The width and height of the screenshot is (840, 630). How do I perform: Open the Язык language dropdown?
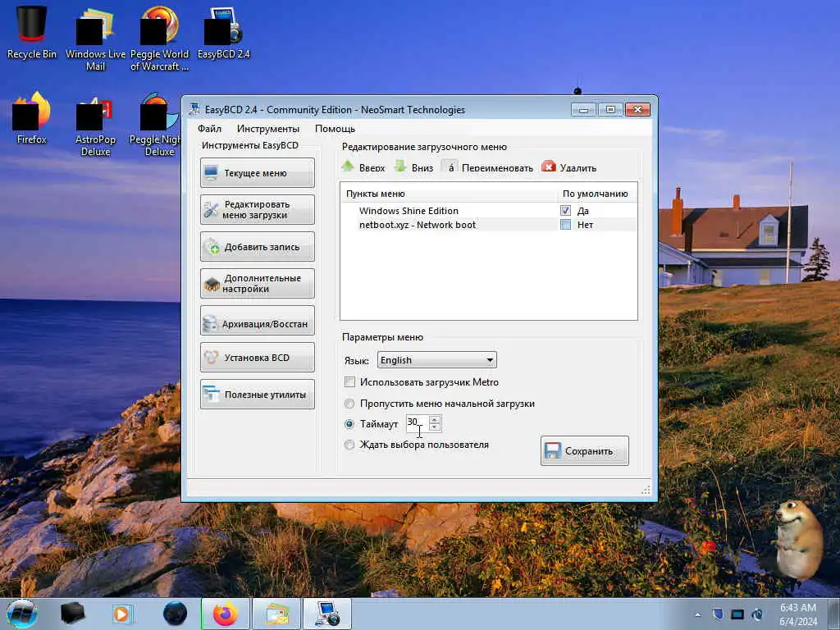437,360
